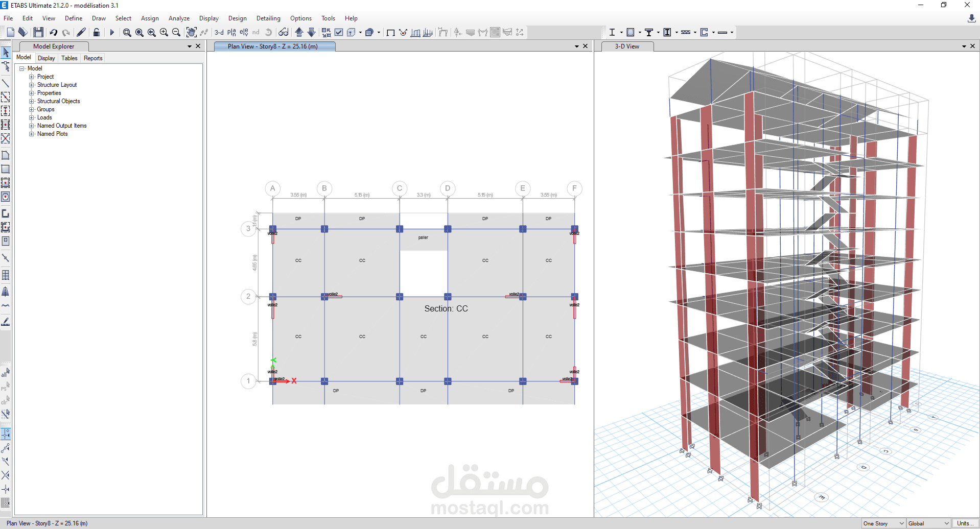Click grid bubble F in plan view
980x529 pixels.
[x=574, y=188]
